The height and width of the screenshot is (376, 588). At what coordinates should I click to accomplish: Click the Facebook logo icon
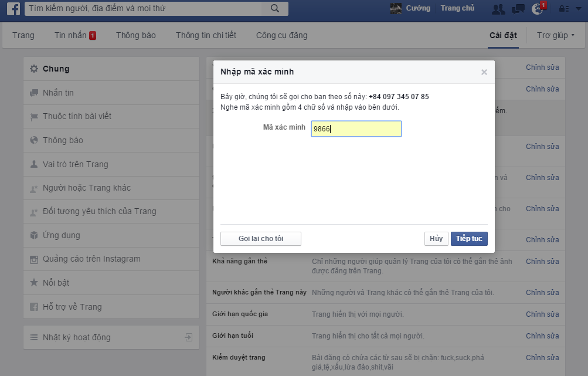click(13, 9)
